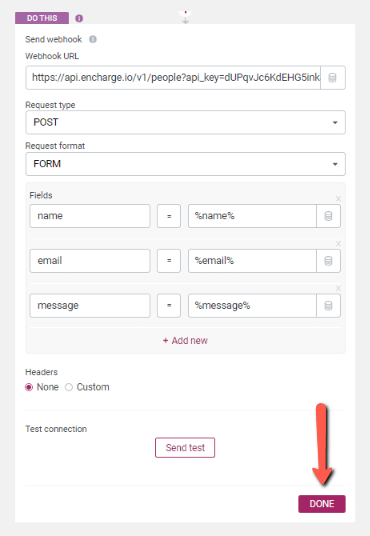Click into the Webhook URL input field

pos(173,78)
